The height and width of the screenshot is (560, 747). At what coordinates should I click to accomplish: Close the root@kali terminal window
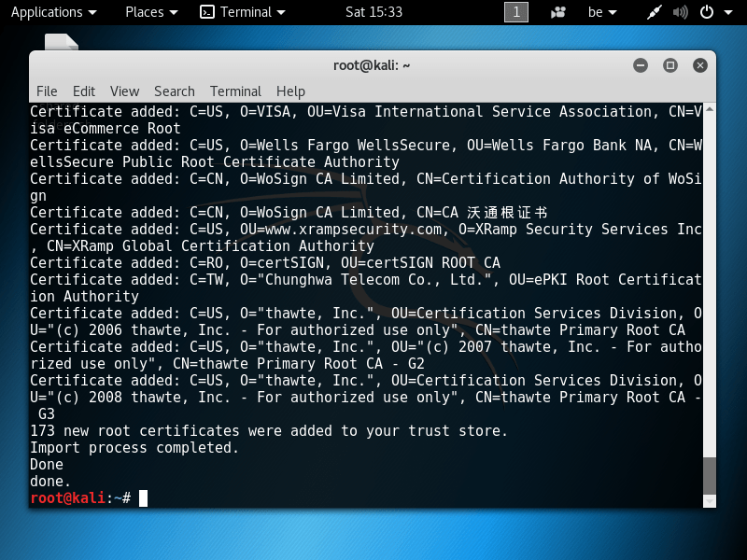point(698,65)
